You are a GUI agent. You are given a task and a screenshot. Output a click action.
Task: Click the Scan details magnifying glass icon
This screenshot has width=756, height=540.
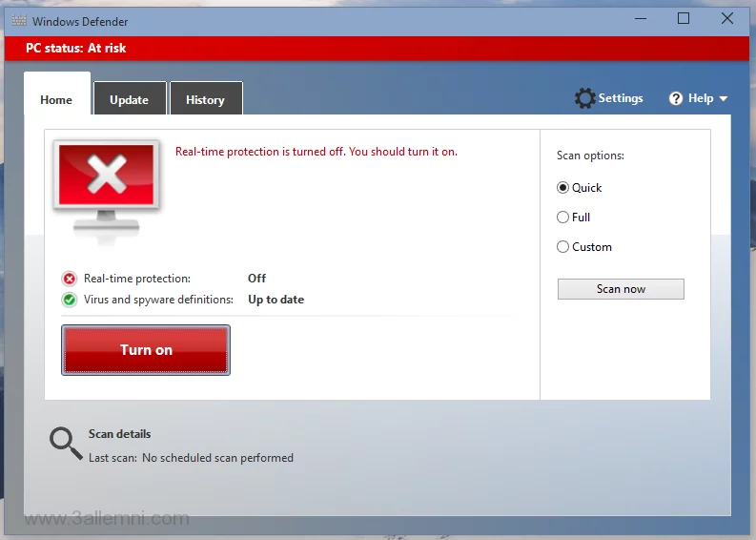coord(66,443)
